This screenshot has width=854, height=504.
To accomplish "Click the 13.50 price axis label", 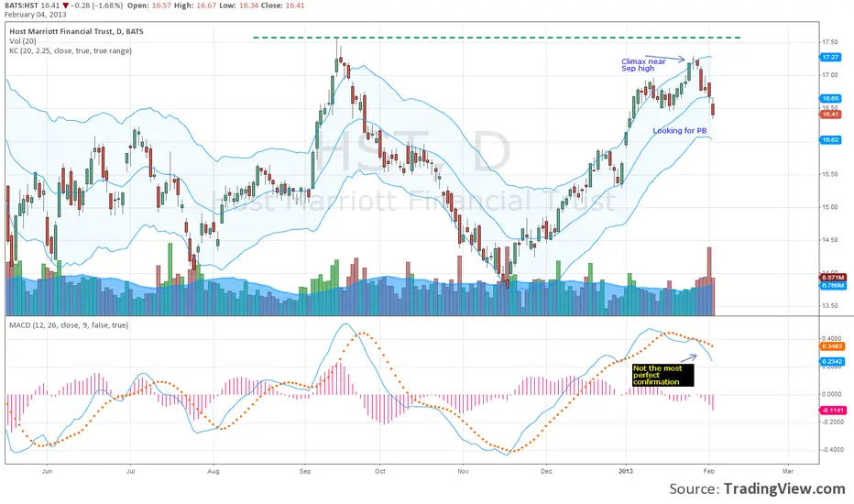I will [x=830, y=306].
